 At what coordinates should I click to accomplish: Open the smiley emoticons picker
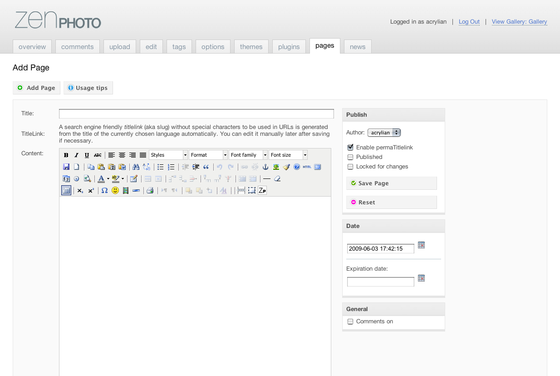[115, 190]
